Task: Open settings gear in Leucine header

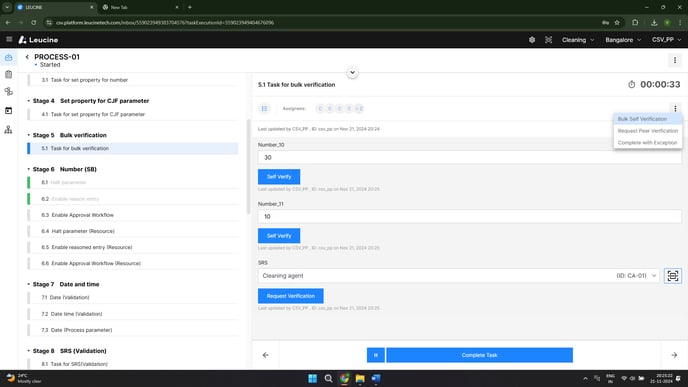Action: click(x=532, y=40)
